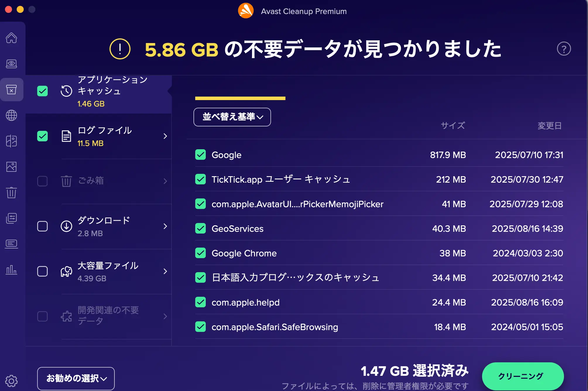Click the clock icon of アプリケーションキャッシュ
Viewport: 588px width, 391px height.
[x=66, y=91]
